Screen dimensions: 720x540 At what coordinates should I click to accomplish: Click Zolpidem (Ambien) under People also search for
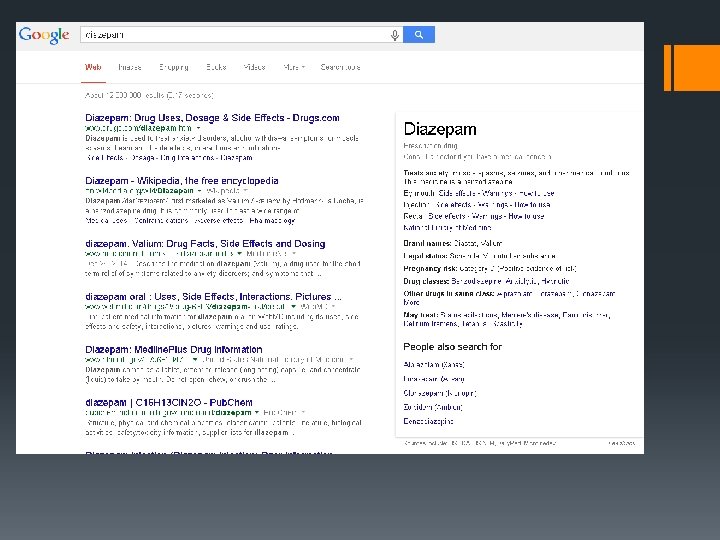click(x=433, y=407)
